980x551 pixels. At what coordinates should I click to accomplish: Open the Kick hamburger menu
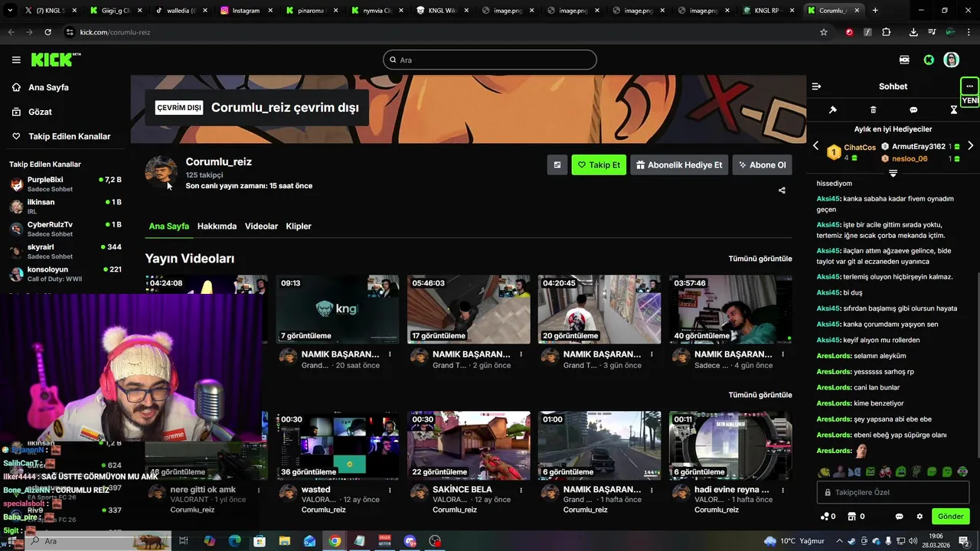pos(16,60)
